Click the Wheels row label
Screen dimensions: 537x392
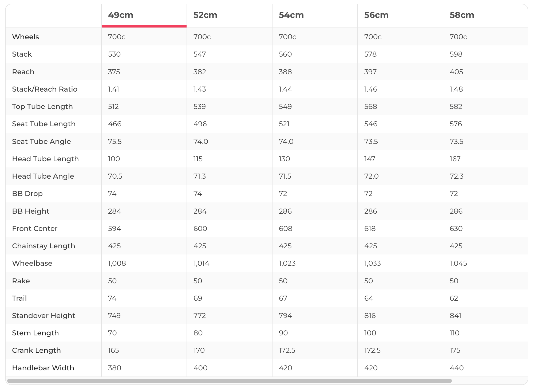tap(26, 37)
